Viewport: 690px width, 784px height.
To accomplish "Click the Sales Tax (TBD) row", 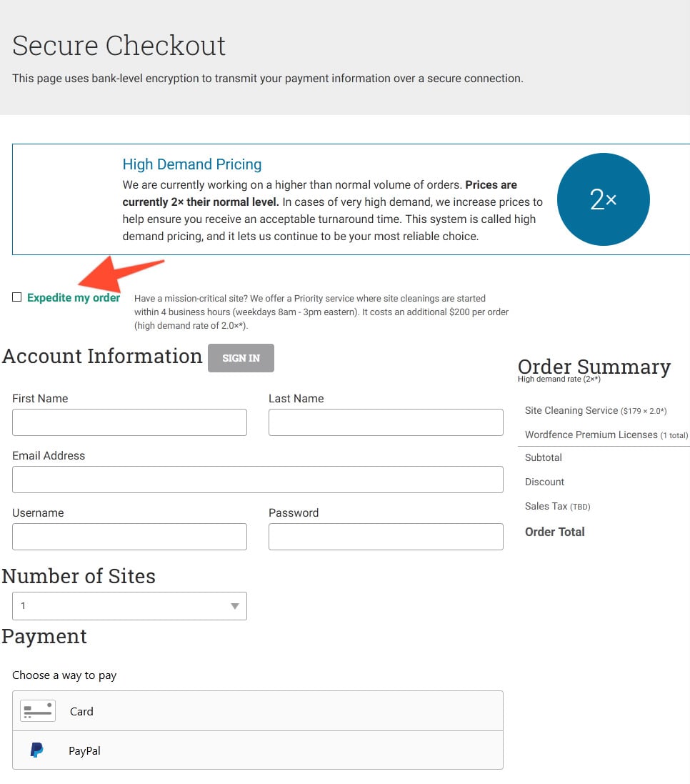I will click(x=558, y=507).
